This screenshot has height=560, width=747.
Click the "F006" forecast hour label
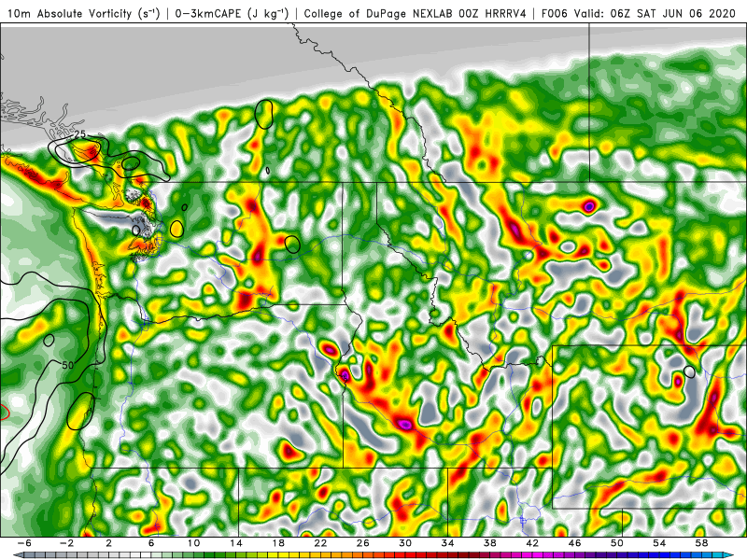tap(554, 13)
